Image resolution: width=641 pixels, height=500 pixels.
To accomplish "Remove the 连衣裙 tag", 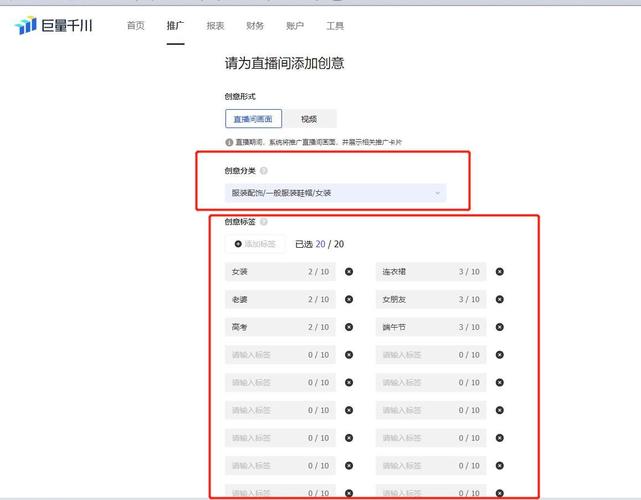I will click(500, 271).
